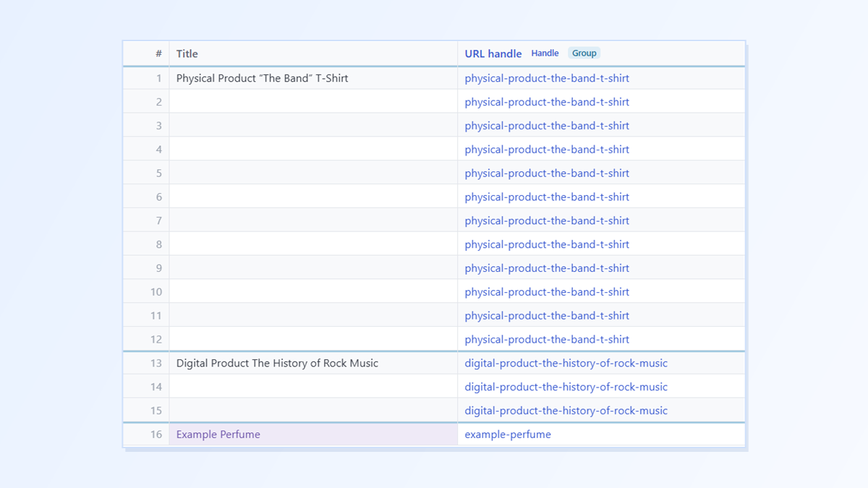868x488 pixels.
Task: Click the empty Title cell in row 7
Action: [x=313, y=221]
